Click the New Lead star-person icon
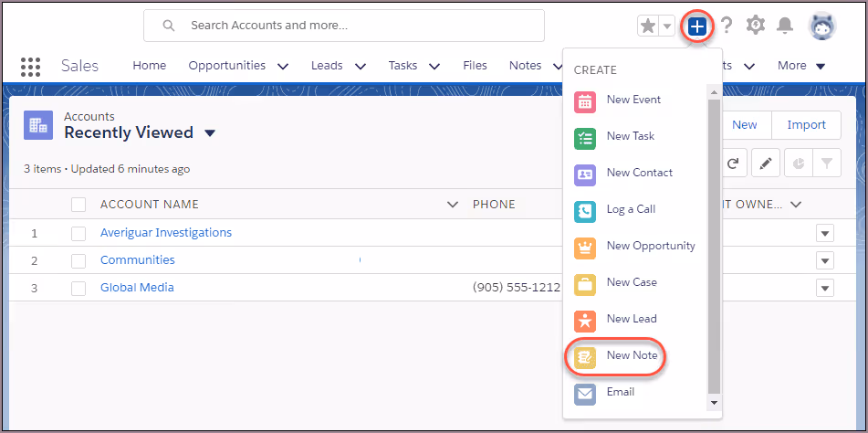 pos(585,322)
